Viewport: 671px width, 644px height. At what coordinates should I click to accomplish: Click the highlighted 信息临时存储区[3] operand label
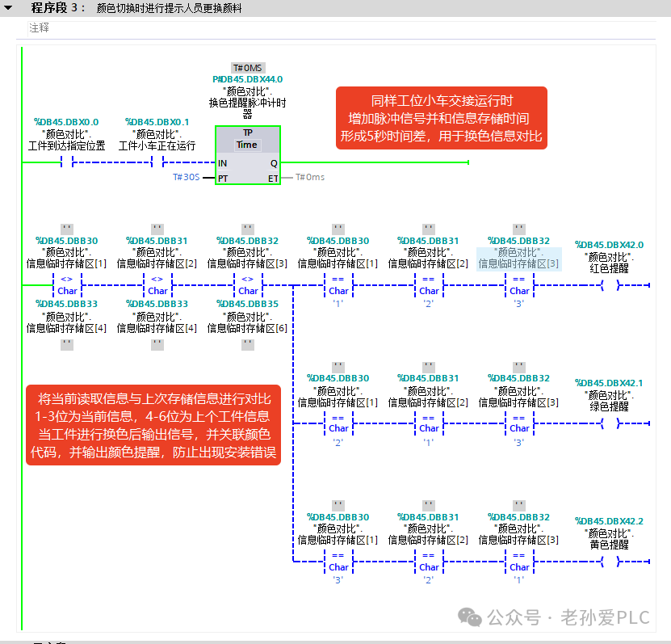coord(518,263)
